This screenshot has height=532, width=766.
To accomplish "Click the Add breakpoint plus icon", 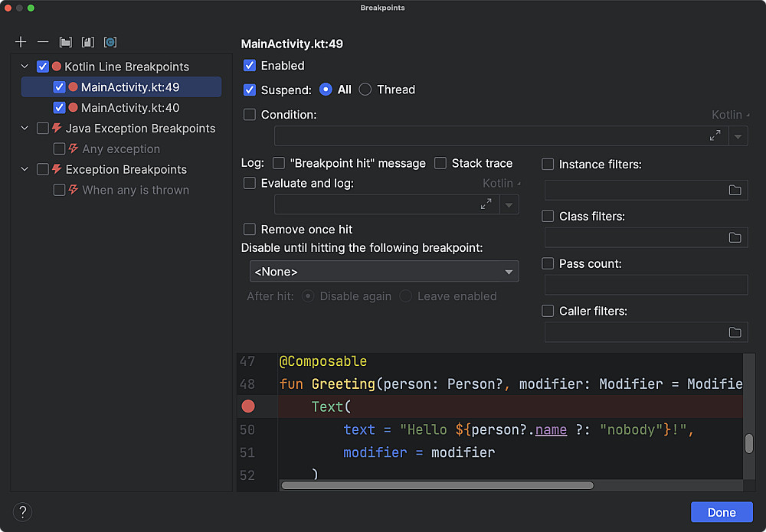I will (21, 42).
